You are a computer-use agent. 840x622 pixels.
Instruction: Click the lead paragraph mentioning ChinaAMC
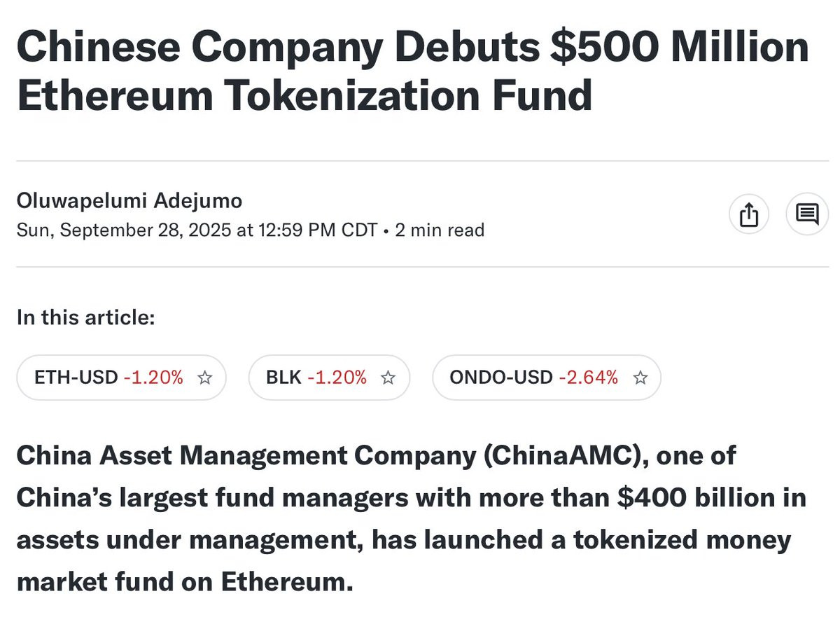[x=412, y=518]
